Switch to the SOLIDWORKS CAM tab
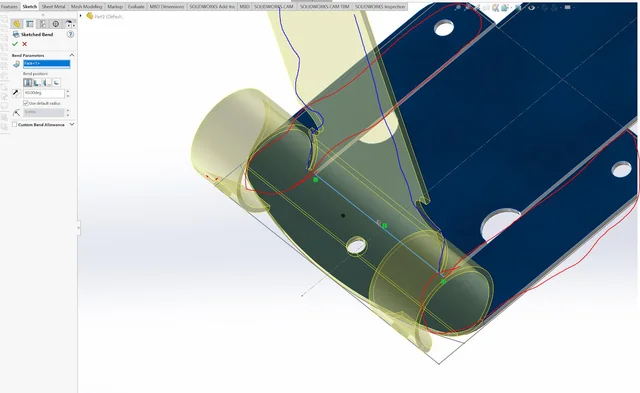The width and height of the screenshot is (640, 393). [x=273, y=7]
